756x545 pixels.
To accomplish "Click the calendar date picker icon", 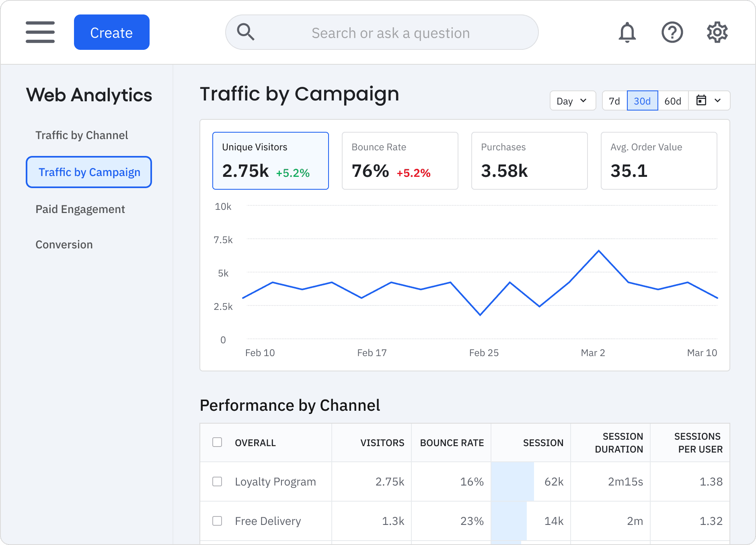I will [702, 100].
